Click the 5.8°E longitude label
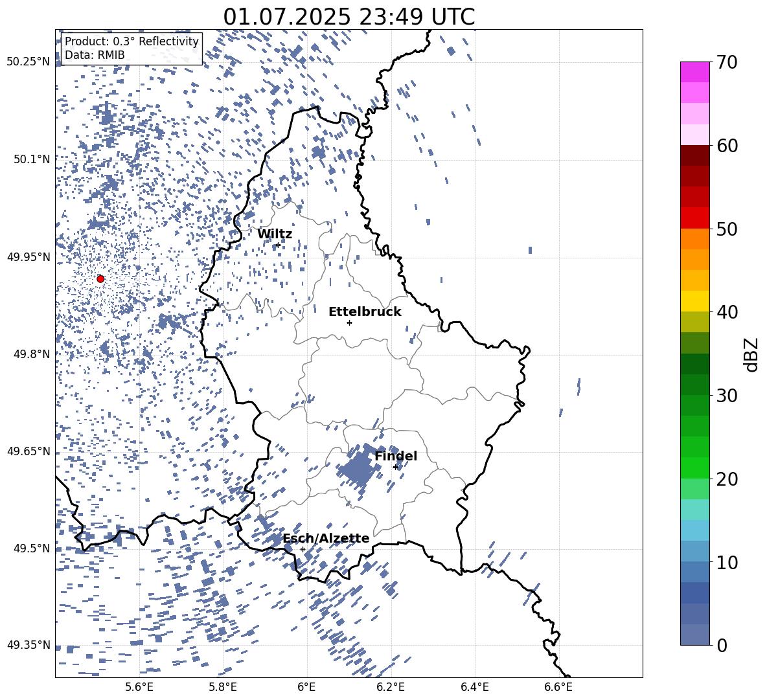The height and width of the screenshot is (700, 767). pyautogui.click(x=223, y=687)
